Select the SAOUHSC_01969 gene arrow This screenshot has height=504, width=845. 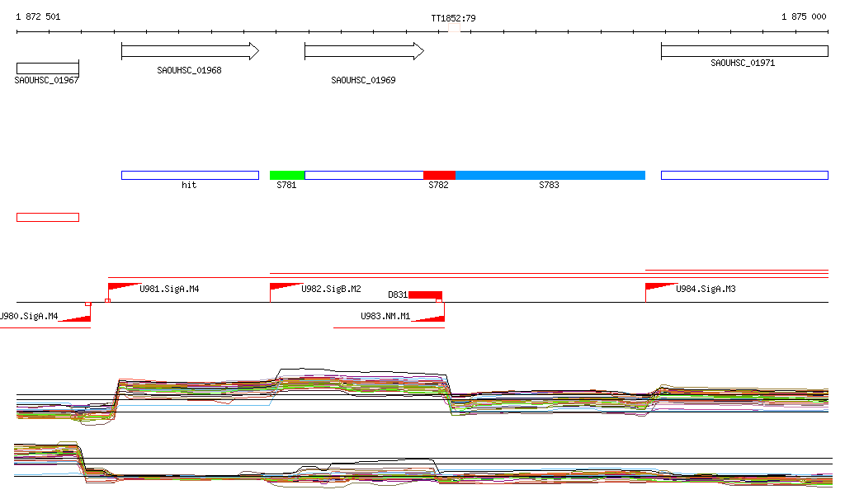pos(363,52)
